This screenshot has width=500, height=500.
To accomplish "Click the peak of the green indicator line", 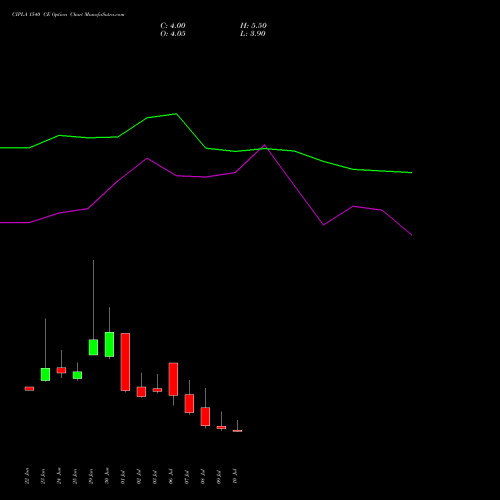I will tap(176, 114).
